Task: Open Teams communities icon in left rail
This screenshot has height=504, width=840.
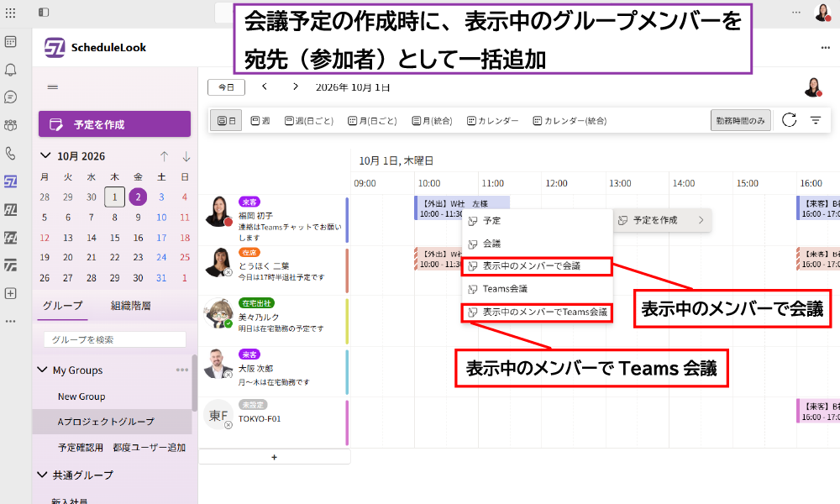Action: pyautogui.click(x=10, y=125)
